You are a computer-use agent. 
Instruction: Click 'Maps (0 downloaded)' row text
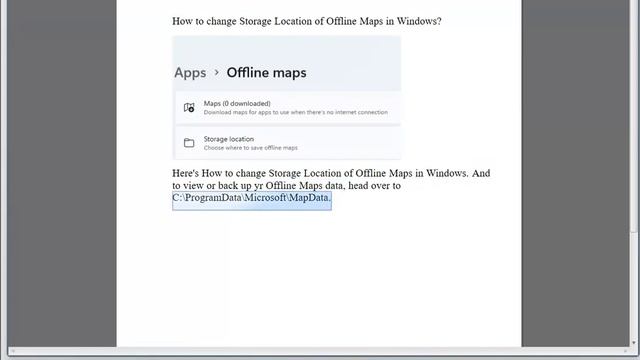click(237, 104)
